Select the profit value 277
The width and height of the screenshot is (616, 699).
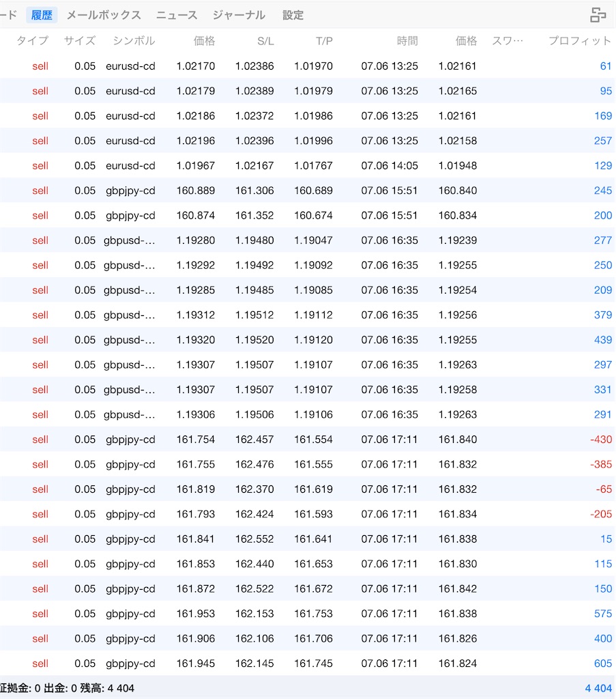pyautogui.click(x=602, y=240)
